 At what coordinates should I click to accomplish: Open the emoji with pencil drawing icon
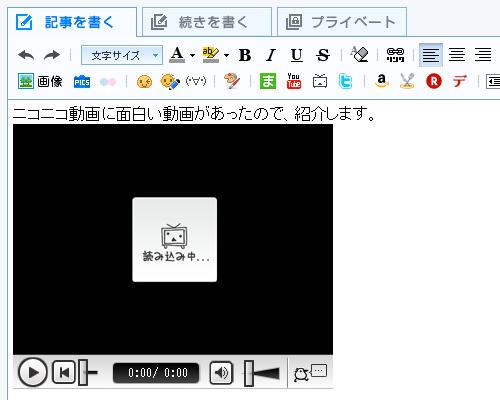pos(170,82)
